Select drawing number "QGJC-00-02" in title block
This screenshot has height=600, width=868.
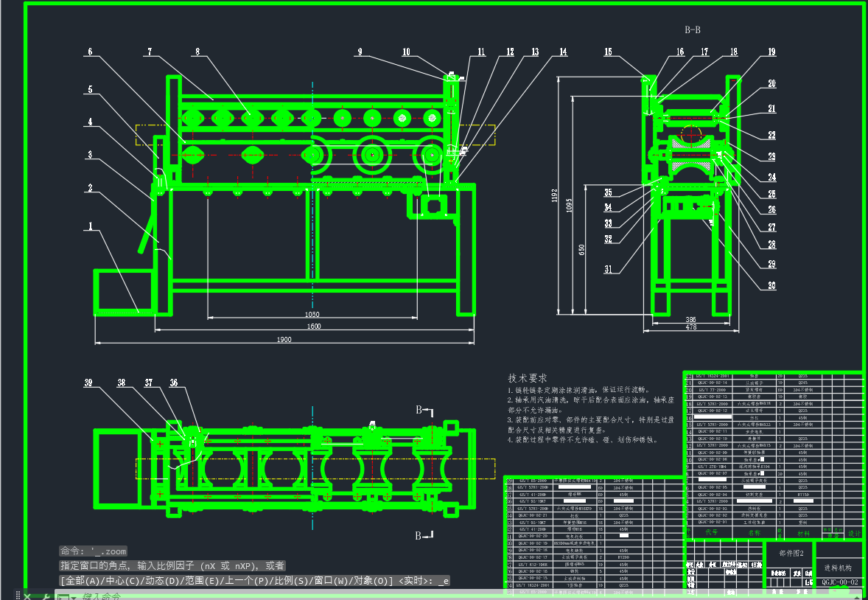840,582
